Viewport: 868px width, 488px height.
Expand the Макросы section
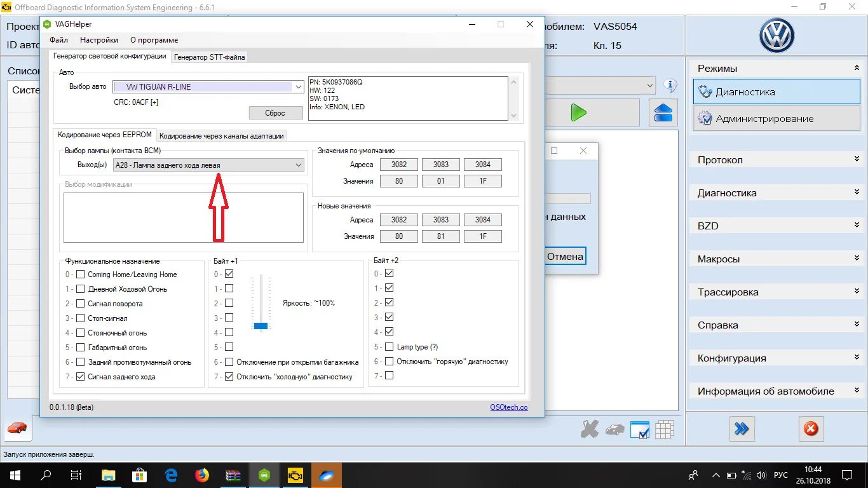tap(775, 259)
